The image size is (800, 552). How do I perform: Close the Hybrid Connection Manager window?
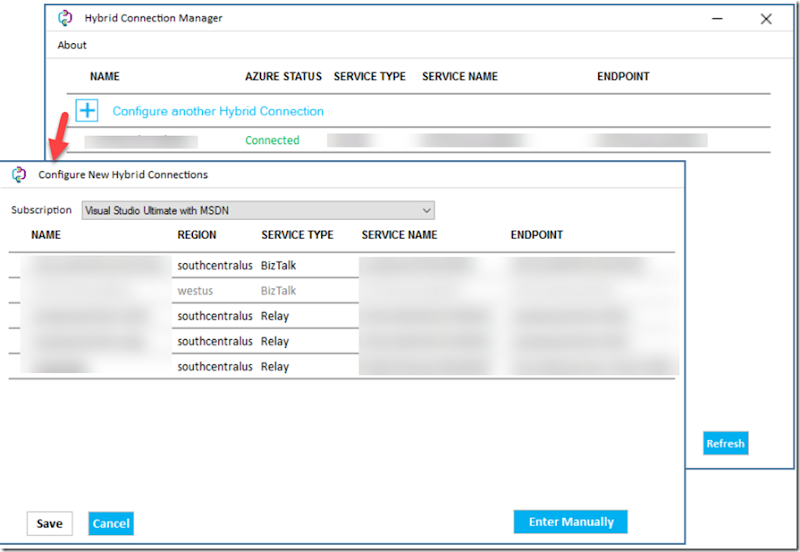[765, 19]
